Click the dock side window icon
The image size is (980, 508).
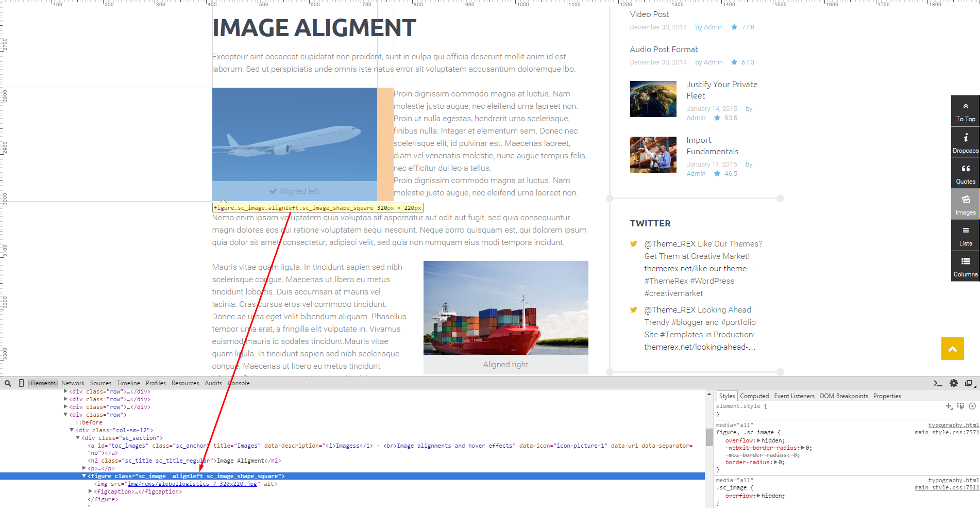tap(969, 383)
